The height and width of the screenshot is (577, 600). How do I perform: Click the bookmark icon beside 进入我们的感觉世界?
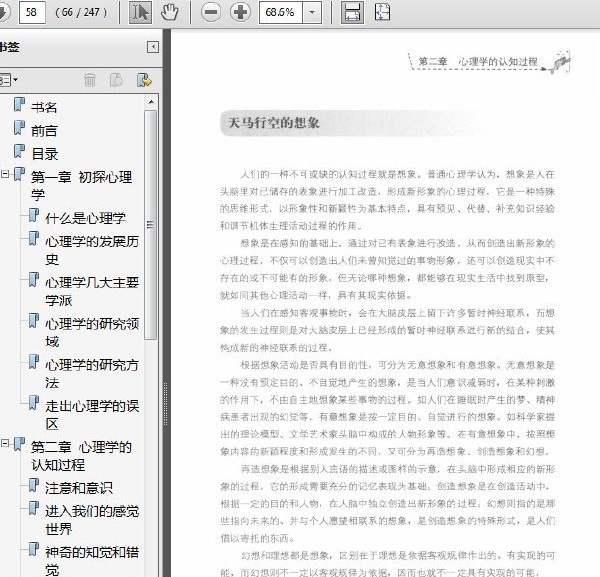click(x=34, y=508)
